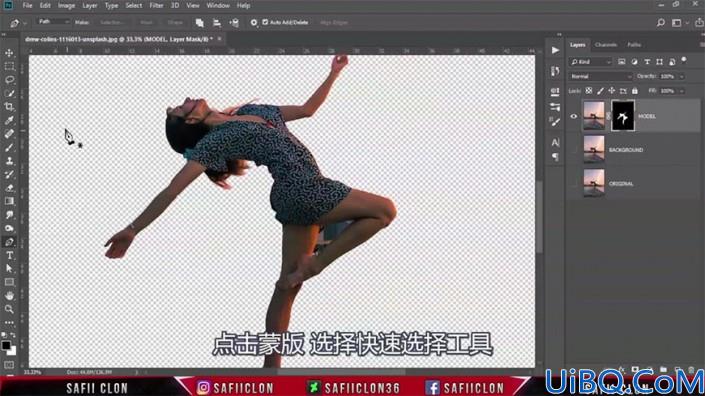The height and width of the screenshot is (396, 705).
Task: Toggle pixel layer filter icon
Action: [621, 62]
